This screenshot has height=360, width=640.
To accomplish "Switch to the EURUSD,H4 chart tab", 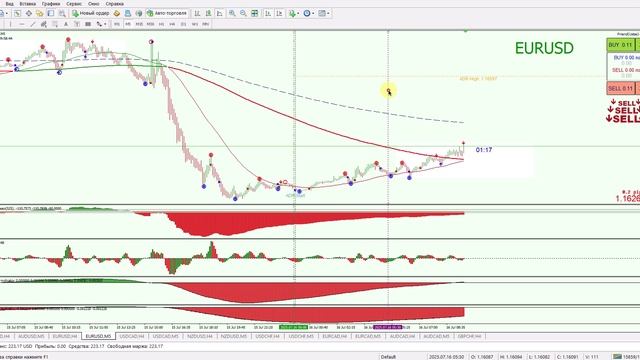I will pyautogui.click(x=65, y=336).
